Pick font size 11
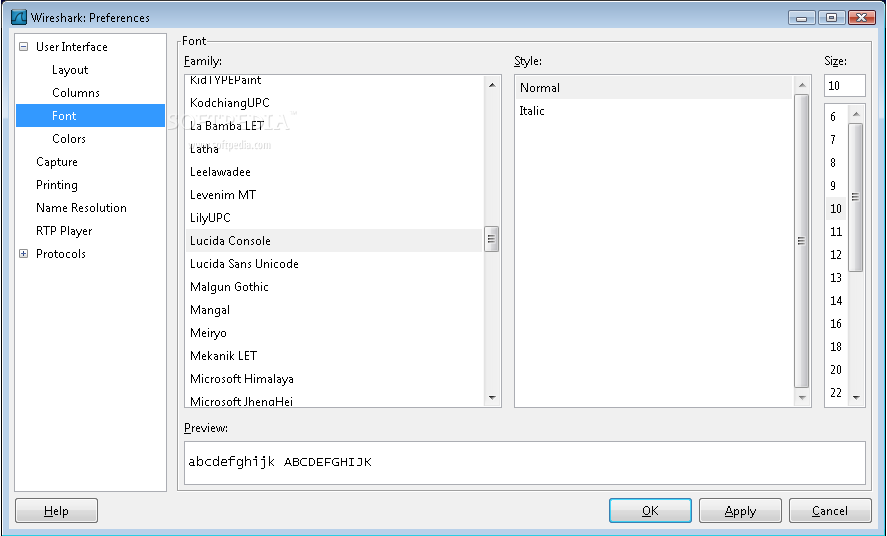Viewport: 887px width, 536px height. 836,232
